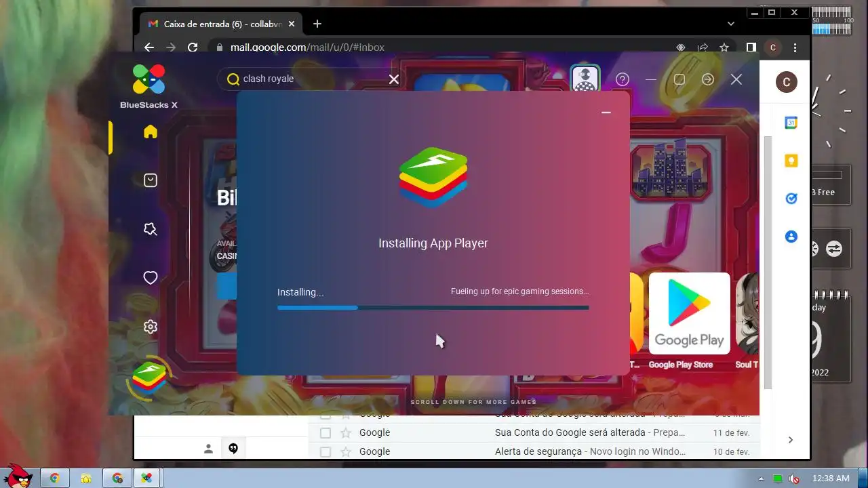The width and height of the screenshot is (868, 488).
Task: Collapse Gmail side panel with arrow
Action: click(x=791, y=440)
